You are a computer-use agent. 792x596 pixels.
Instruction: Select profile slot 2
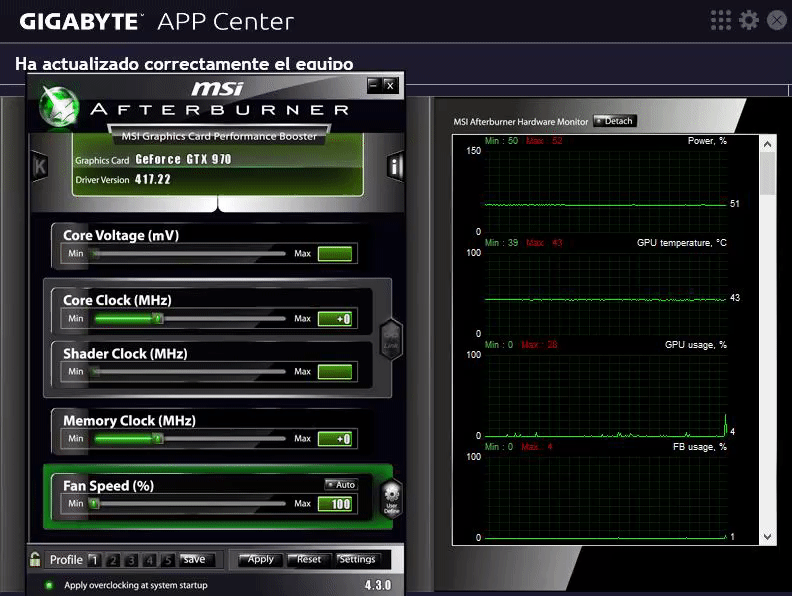click(113, 560)
